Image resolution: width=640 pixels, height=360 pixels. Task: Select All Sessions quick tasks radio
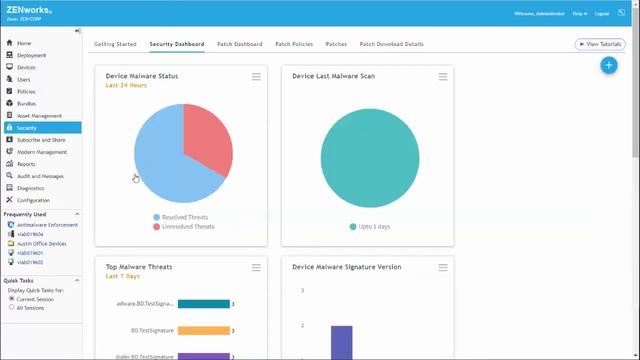click(x=11, y=307)
